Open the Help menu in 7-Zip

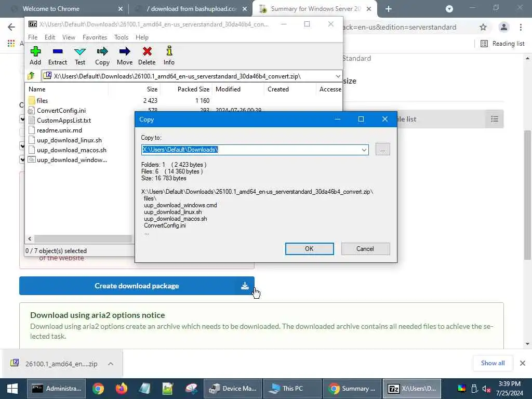(142, 37)
